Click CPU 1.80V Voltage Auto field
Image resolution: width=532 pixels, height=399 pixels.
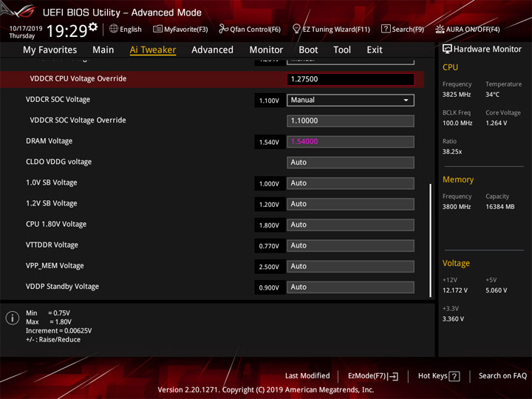click(x=350, y=225)
